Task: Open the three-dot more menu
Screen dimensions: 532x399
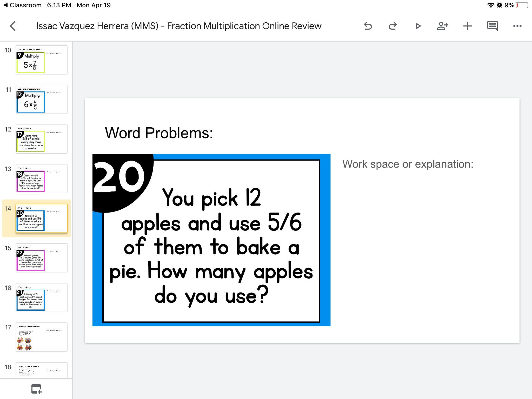Action: (517, 26)
